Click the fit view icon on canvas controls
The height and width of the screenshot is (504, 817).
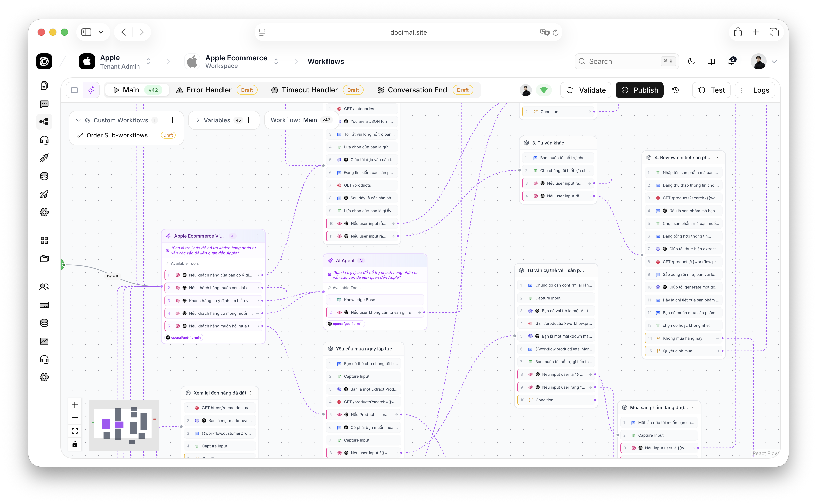point(75,431)
